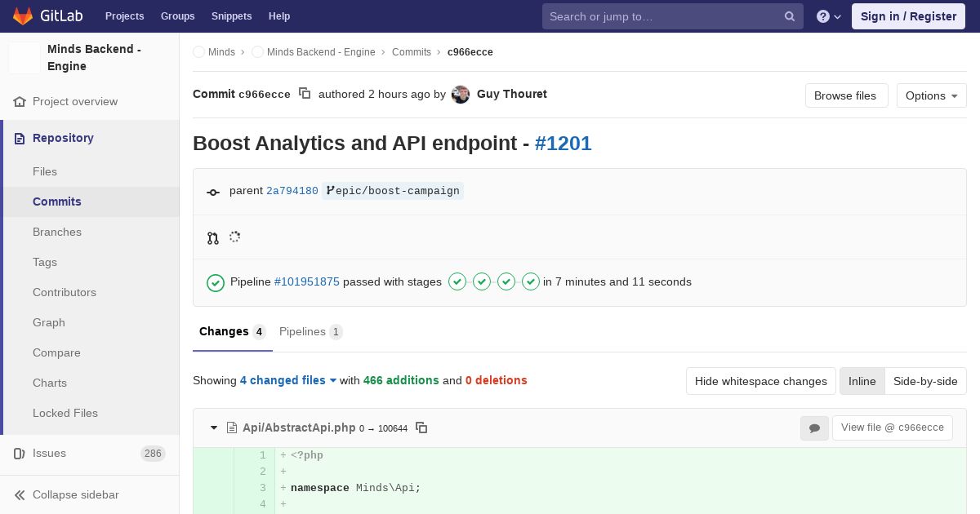Expand the 4 changed files dropdown

point(288,380)
